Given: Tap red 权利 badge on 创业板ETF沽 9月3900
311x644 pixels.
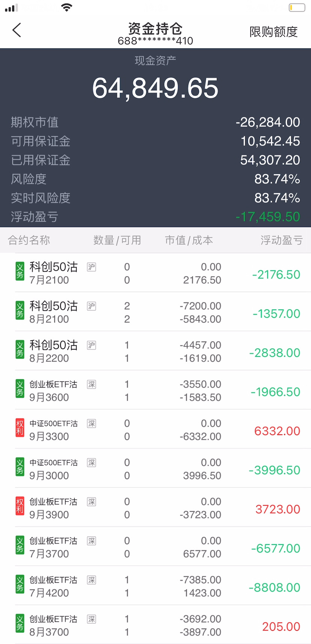Looking at the screenshot, I should [x=20, y=506].
